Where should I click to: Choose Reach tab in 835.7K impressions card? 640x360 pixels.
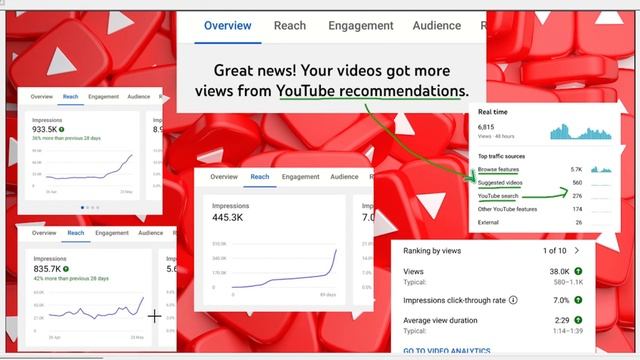pyautogui.click(x=76, y=233)
